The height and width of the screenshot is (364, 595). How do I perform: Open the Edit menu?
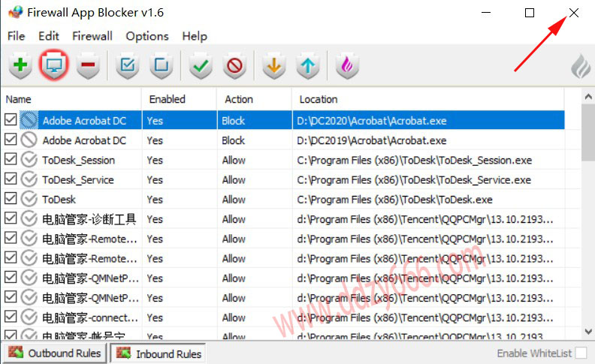tap(49, 36)
